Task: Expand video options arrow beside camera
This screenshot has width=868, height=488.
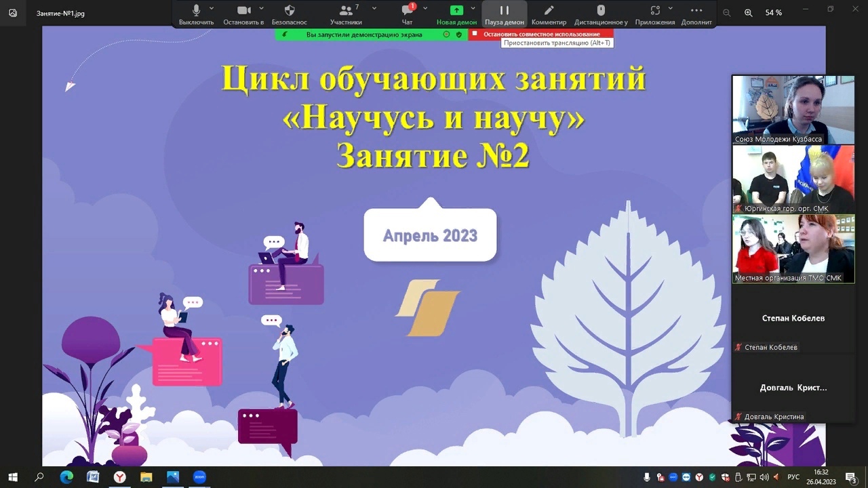Action: pyautogui.click(x=260, y=9)
